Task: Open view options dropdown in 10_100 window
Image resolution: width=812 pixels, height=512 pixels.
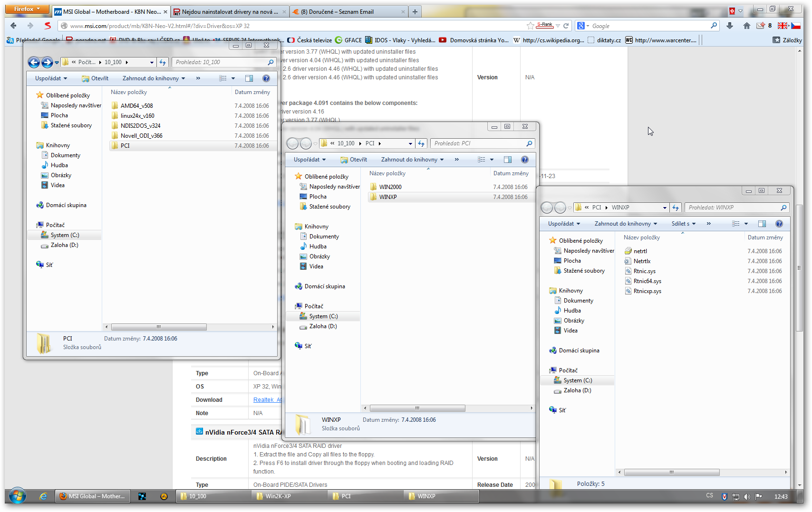Action: pos(233,78)
